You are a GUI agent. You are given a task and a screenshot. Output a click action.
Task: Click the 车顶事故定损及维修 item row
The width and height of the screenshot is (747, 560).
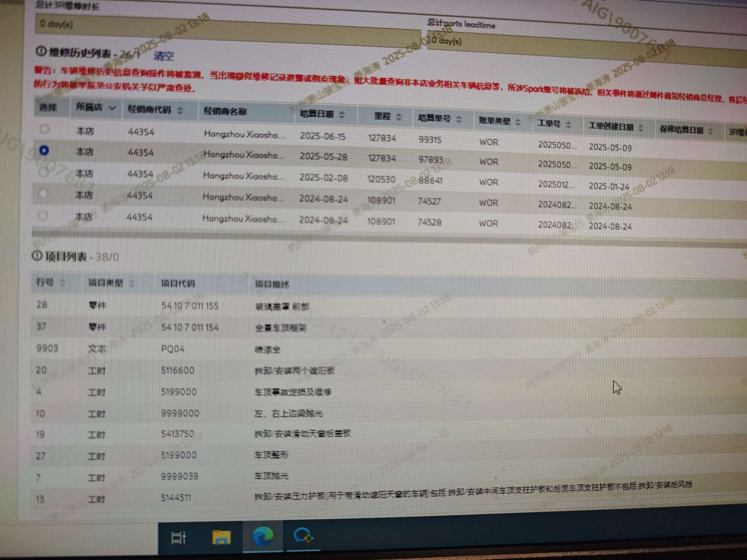[292, 392]
